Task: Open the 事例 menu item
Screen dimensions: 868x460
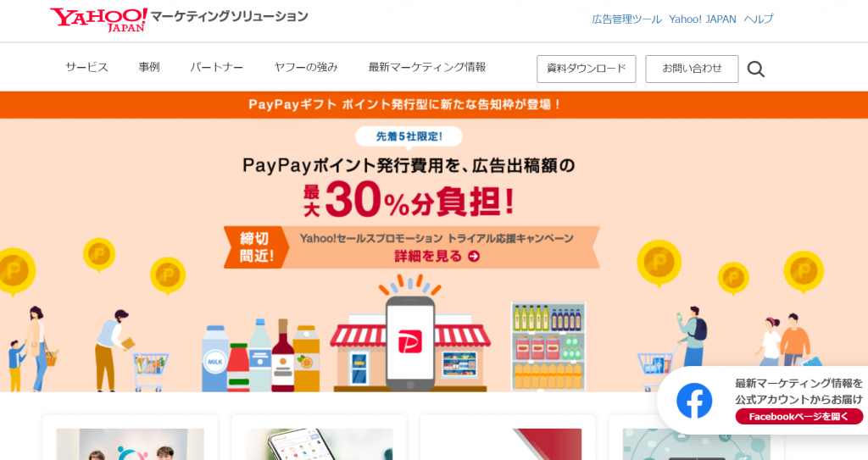Action: 149,67
